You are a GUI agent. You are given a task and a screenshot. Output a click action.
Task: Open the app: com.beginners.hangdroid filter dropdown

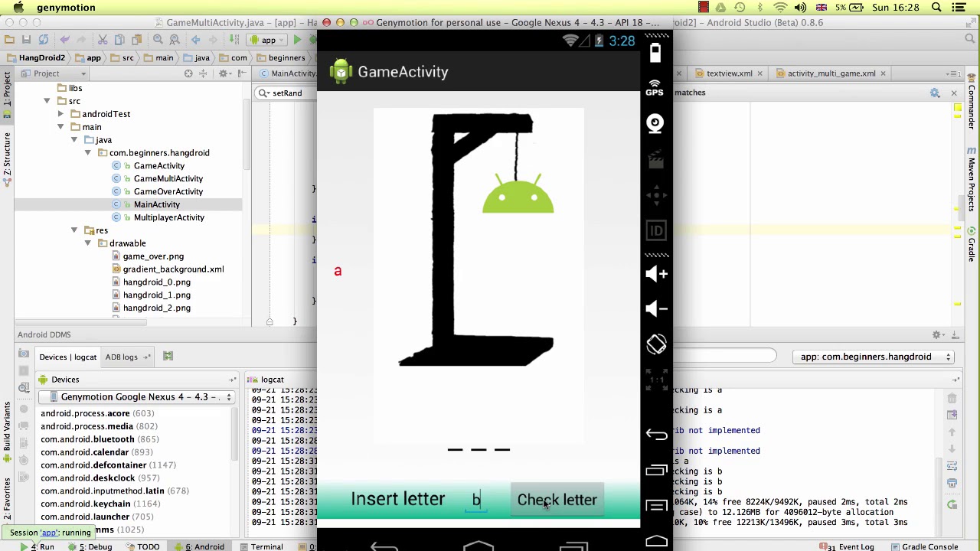[872, 357]
